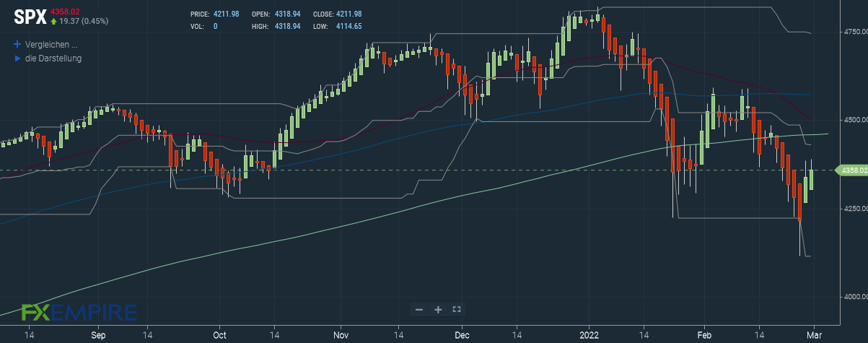Click the 2022 date axis label
Image resolution: width=868 pixels, height=343 pixels.
589,336
